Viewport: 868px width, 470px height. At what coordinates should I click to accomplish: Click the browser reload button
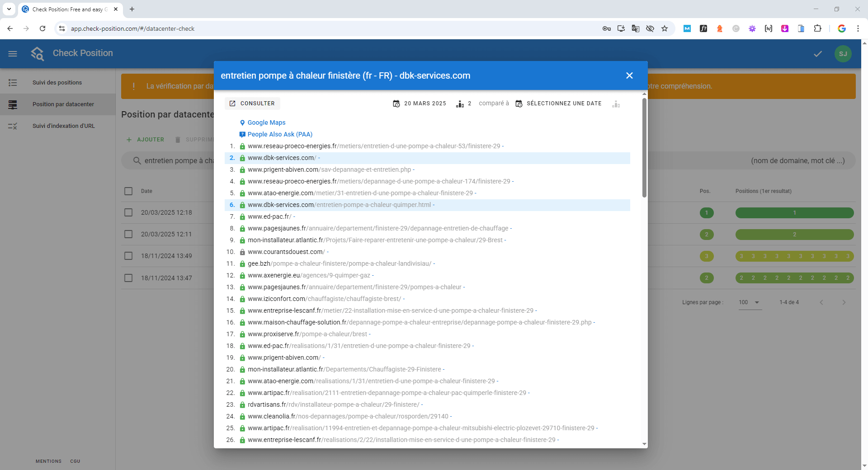[42, 28]
